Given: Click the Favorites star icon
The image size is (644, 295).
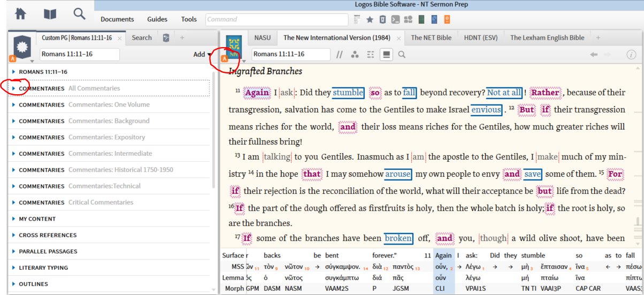Looking at the screenshot, I should pos(370,20).
